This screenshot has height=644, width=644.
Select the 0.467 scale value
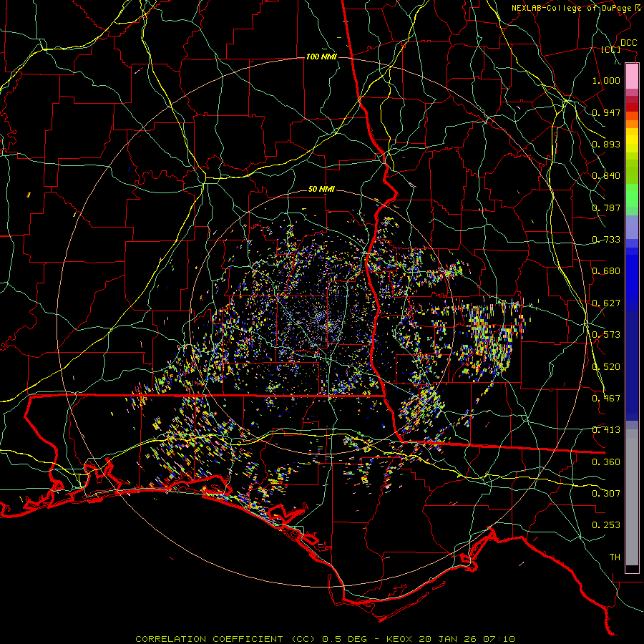(x=606, y=399)
